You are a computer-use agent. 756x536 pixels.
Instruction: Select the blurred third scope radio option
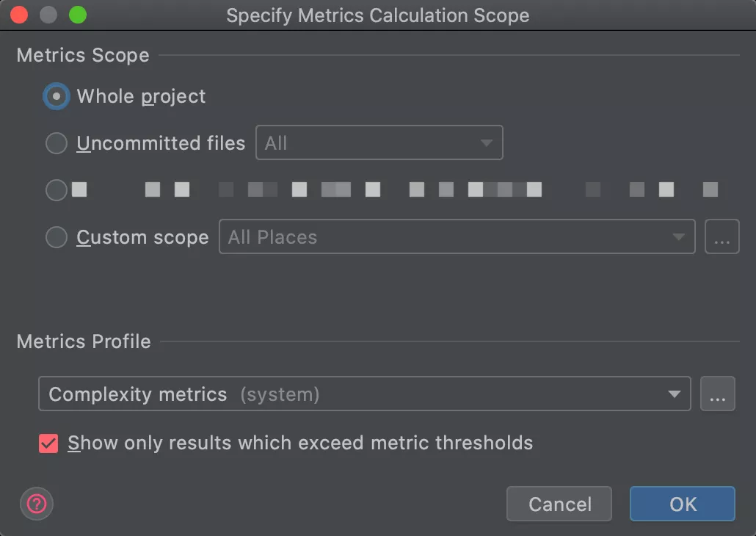click(x=57, y=190)
